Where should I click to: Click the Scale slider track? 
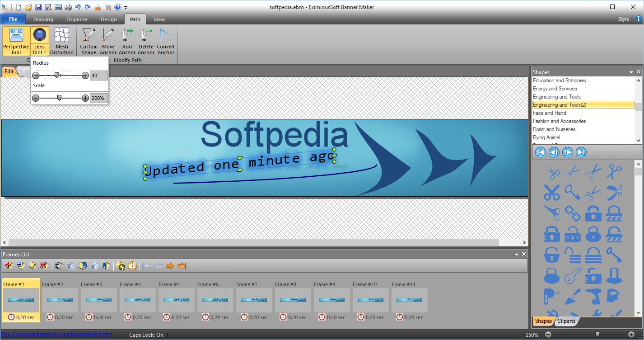click(x=60, y=98)
